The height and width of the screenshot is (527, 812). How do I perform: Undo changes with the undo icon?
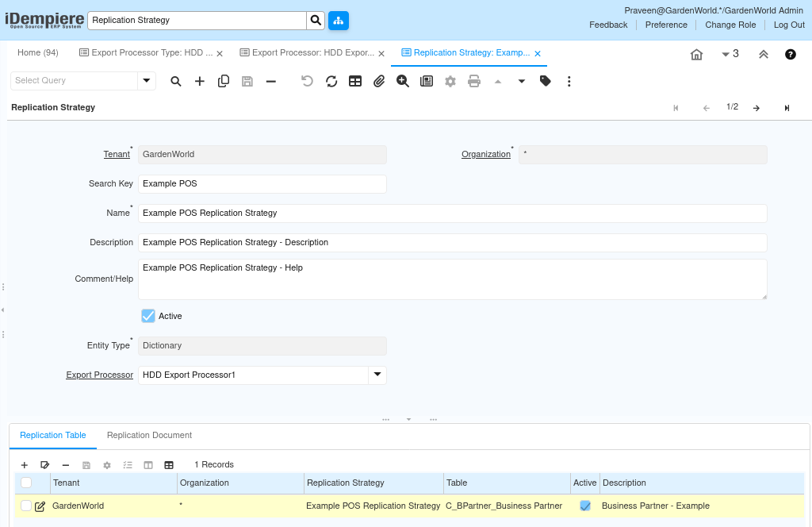click(307, 82)
